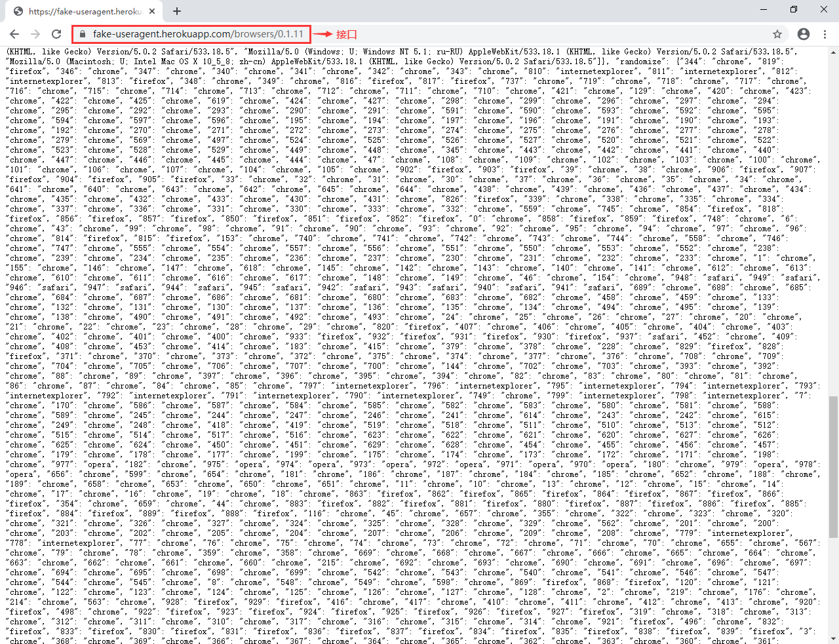Open the Chrome three-dot menu
The image size is (839, 644).
point(825,34)
